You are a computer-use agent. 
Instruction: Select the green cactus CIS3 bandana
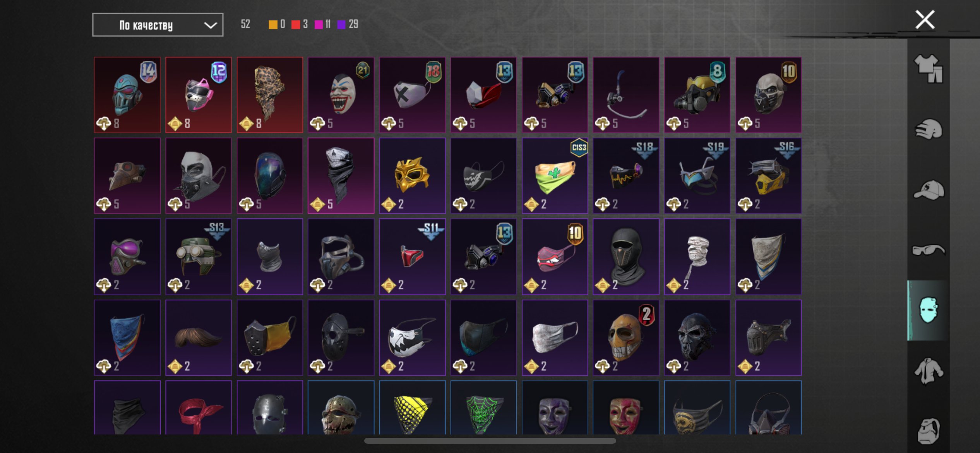555,176
